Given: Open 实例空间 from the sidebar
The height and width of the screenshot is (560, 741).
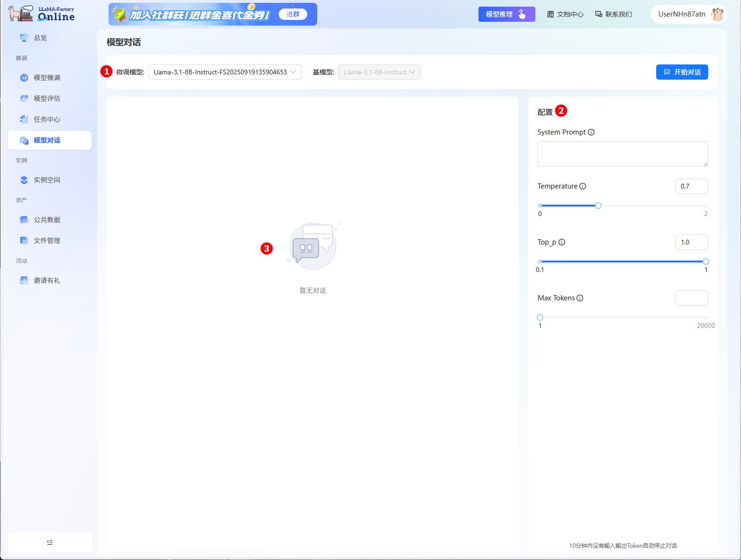Looking at the screenshot, I should point(47,180).
